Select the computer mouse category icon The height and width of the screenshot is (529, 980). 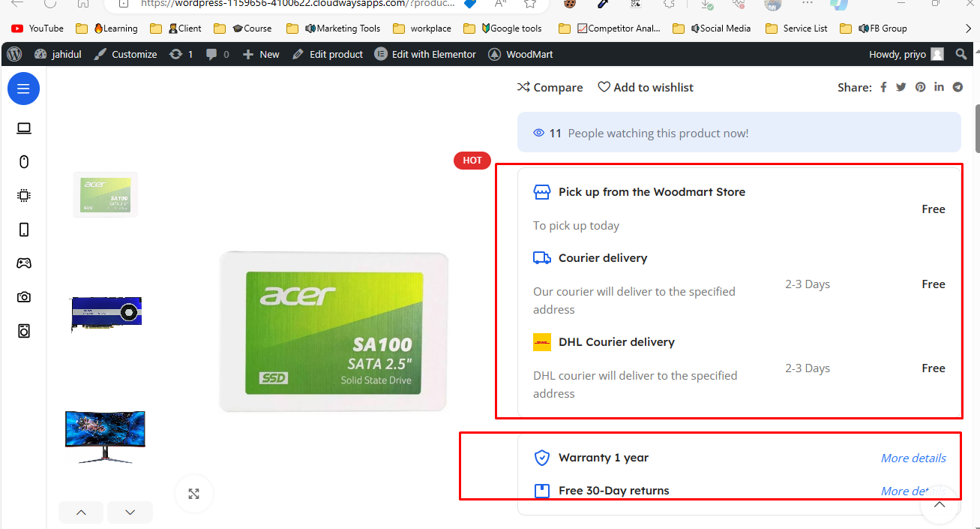(x=24, y=161)
